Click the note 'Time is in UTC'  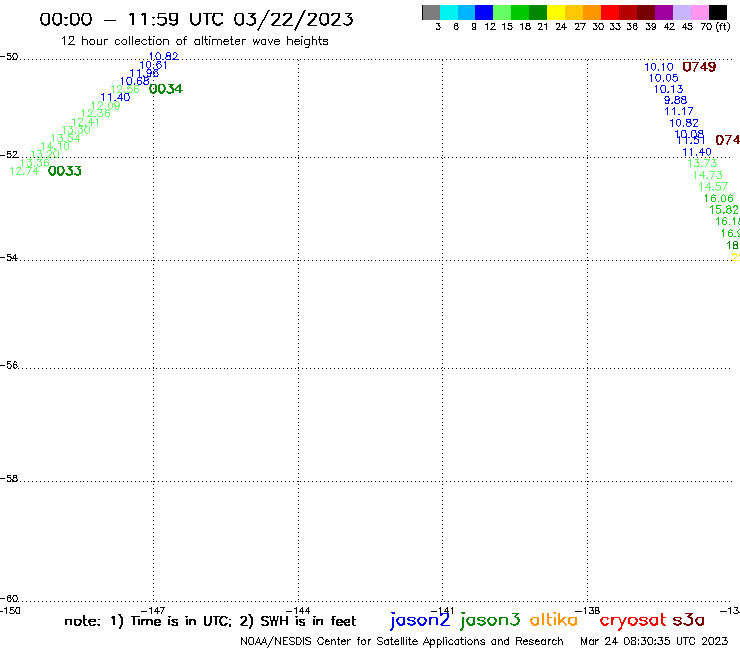coord(181,621)
